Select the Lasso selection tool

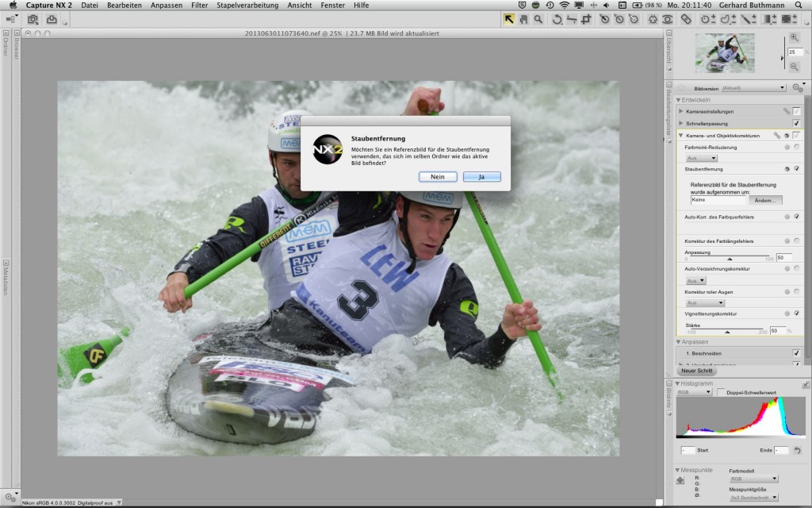[x=728, y=19]
